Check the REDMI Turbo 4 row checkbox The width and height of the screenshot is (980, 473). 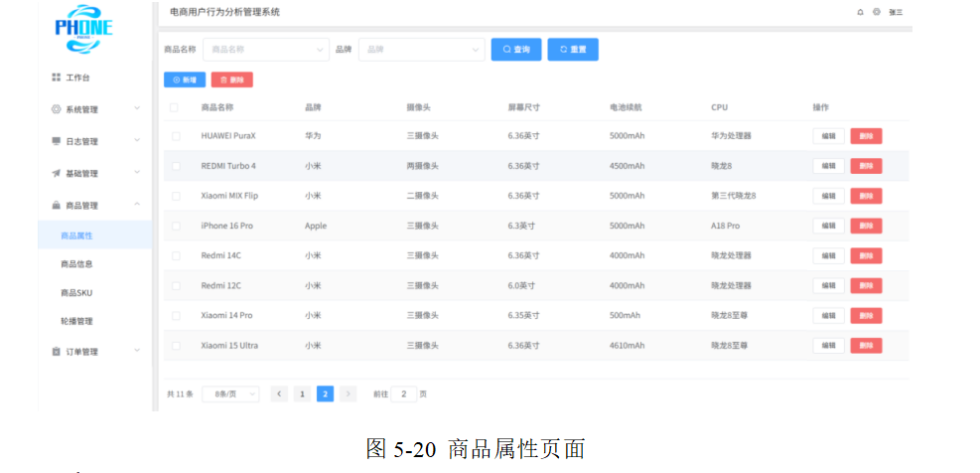pyautogui.click(x=177, y=166)
